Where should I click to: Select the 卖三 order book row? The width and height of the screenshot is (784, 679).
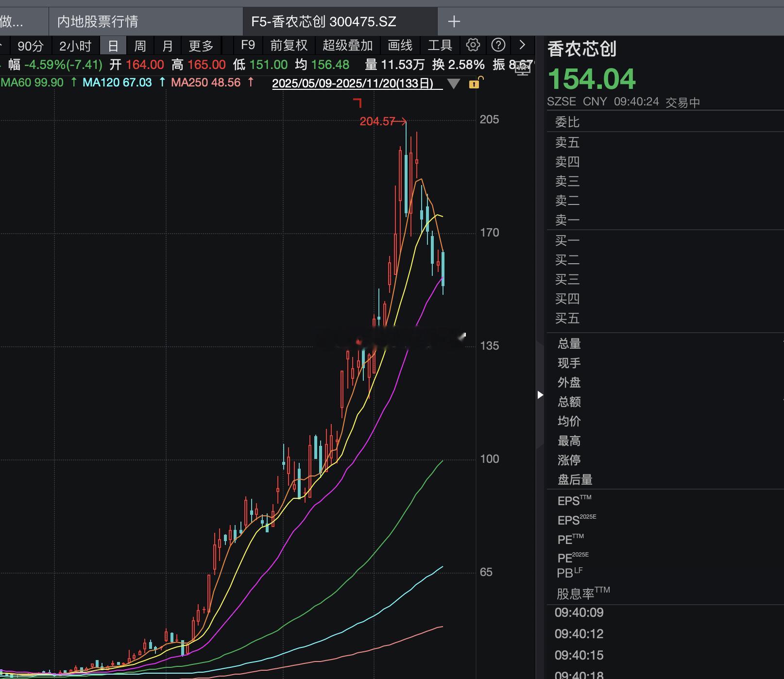665,181
